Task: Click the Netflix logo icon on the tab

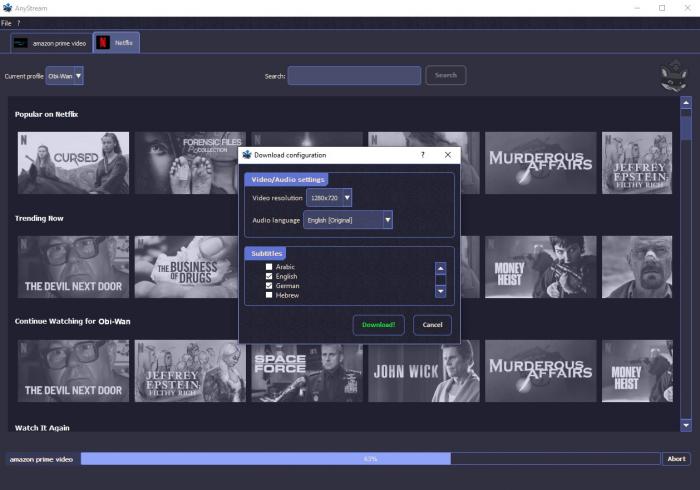Action: pyautogui.click(x=103, y=43)
